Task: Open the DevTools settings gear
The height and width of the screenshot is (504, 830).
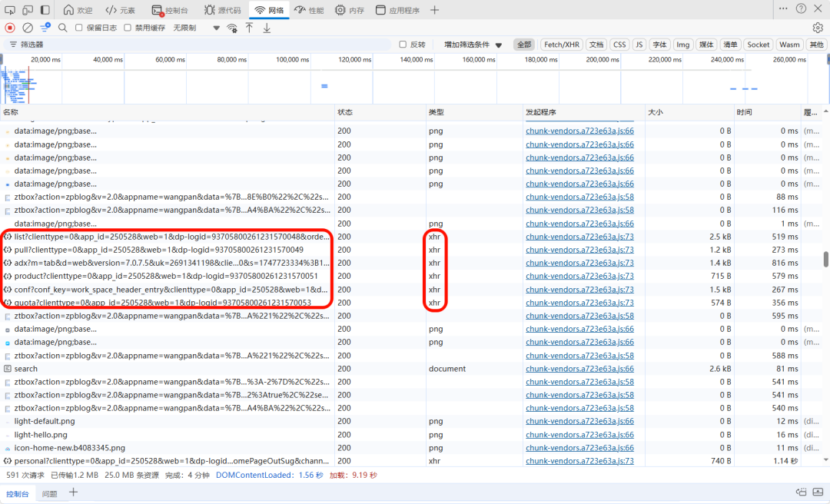Action: point(819,26)
